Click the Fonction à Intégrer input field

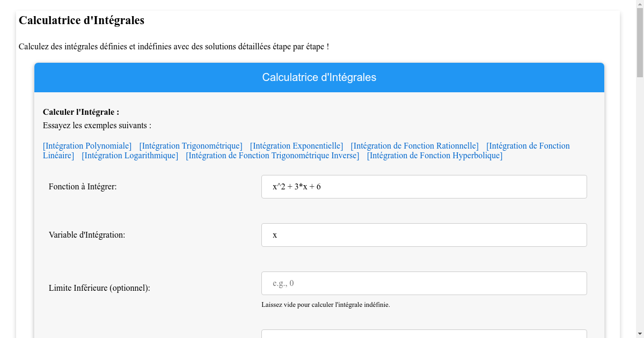pyautogui.click(x=423, y=186)
